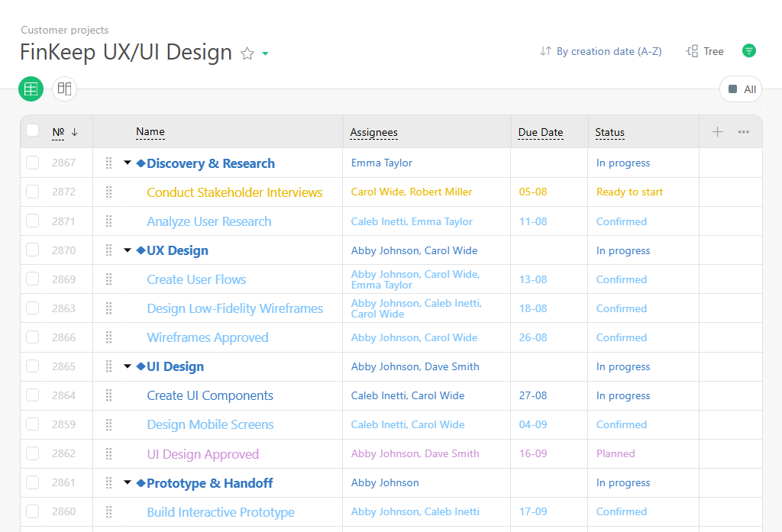The height and width of the screenshot is (532, 782).
Task: Grab the drag handle of Discovery & Research
Action: click(x=108, y=163)
